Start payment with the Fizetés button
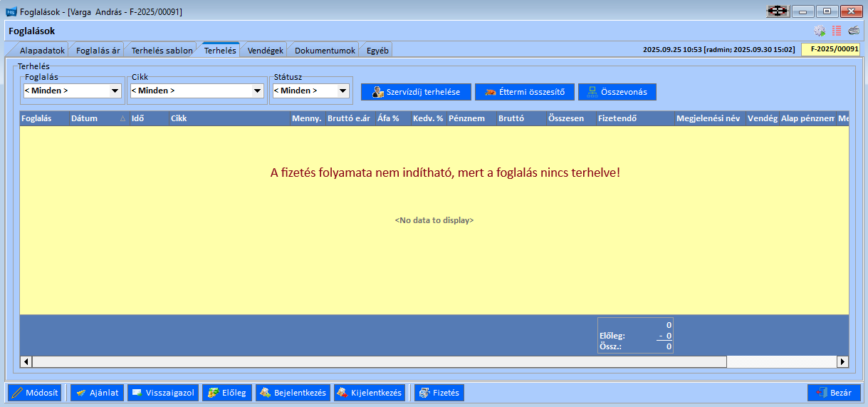Viewport: 868px width, 407px height. tap(439, 393)
